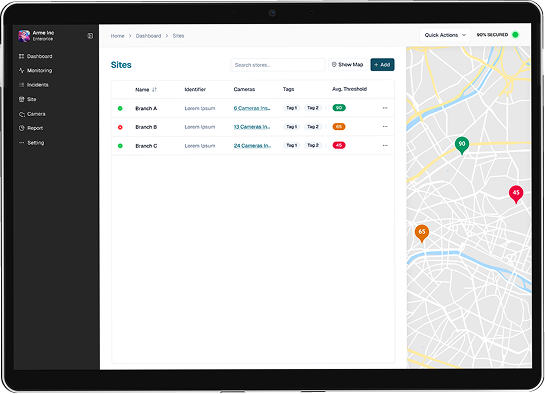Sort by Name using the sort icon
Image resolution: width=545 pixels, height=394 pixels.
pos(154,90)
